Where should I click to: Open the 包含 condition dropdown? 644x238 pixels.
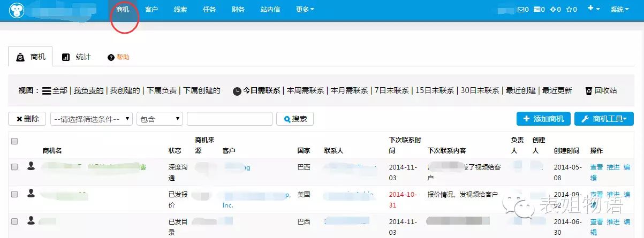160,119
